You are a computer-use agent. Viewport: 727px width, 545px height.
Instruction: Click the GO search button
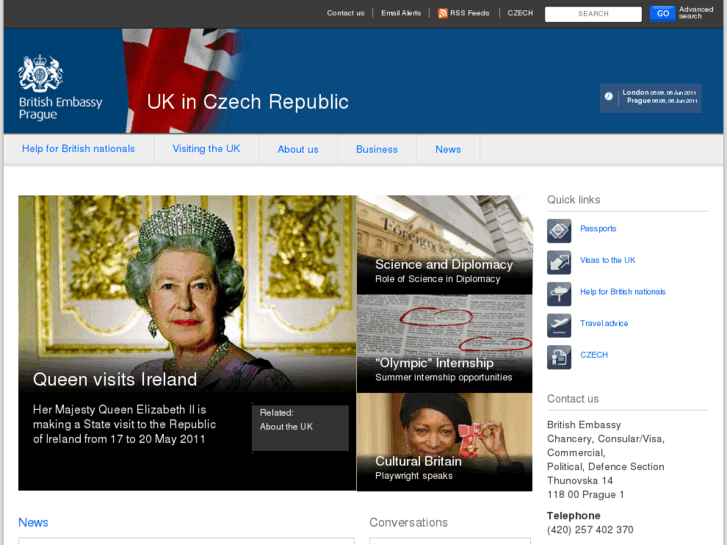pyautogui.click(x=663, y=13)
